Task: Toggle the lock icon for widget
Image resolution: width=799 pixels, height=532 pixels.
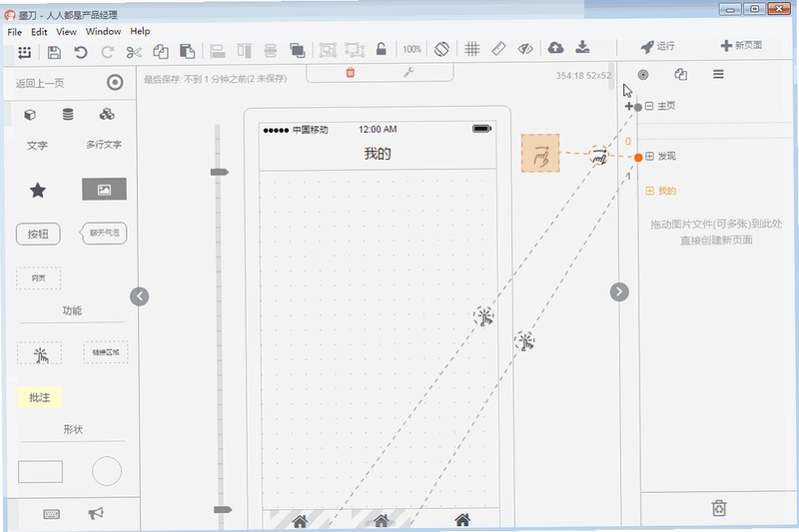Action: [x=381, y=49]
